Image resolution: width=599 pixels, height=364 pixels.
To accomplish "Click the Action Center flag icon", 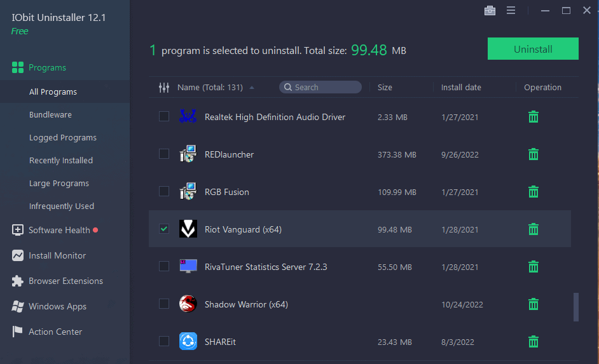I will coord(17,332).
